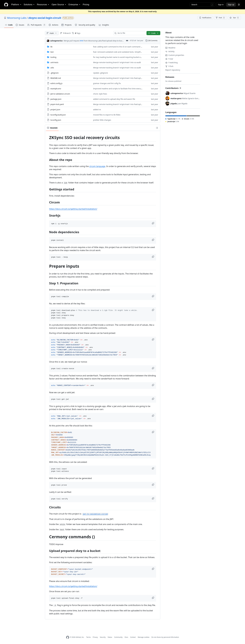Expand the Open Source menu
The height and width of the screenshot is (644, 245).
(x=59, y=4)
